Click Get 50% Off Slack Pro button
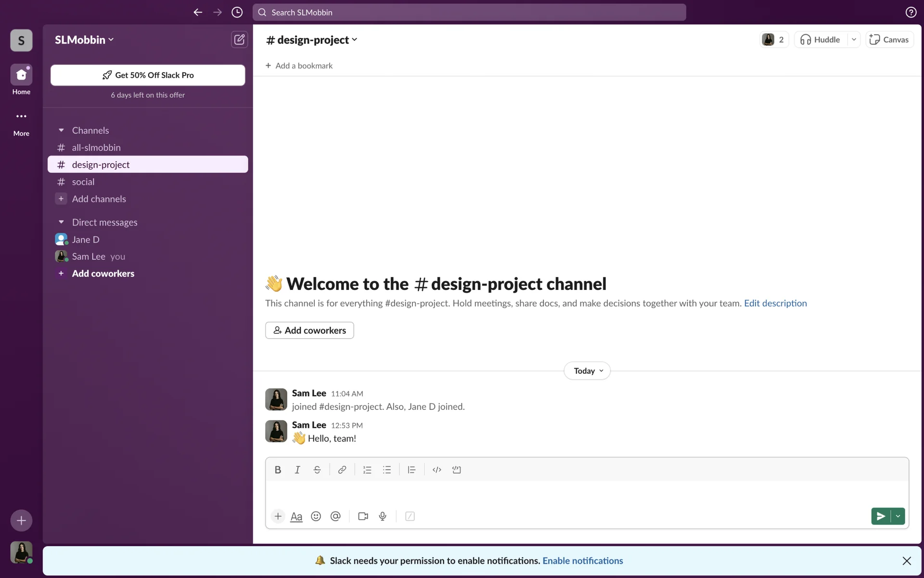Viewport: 924px width, 578px height. click(x=148, y=75)
